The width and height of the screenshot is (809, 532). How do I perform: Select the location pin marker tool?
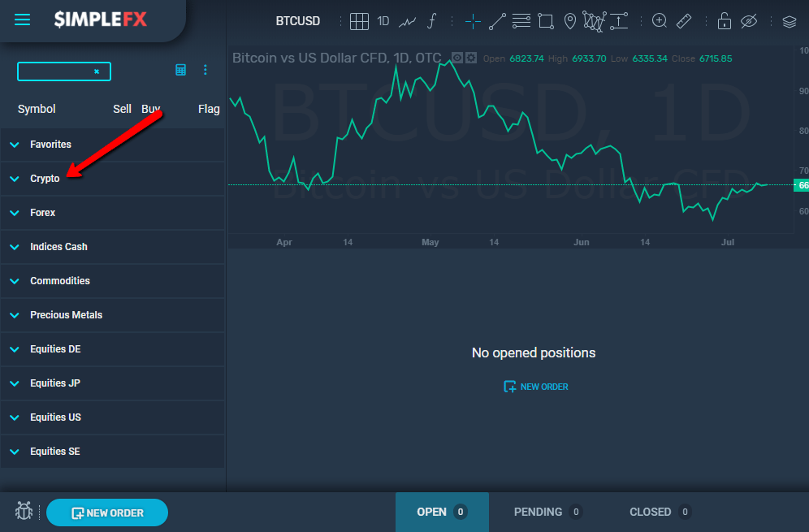[569, 21]
